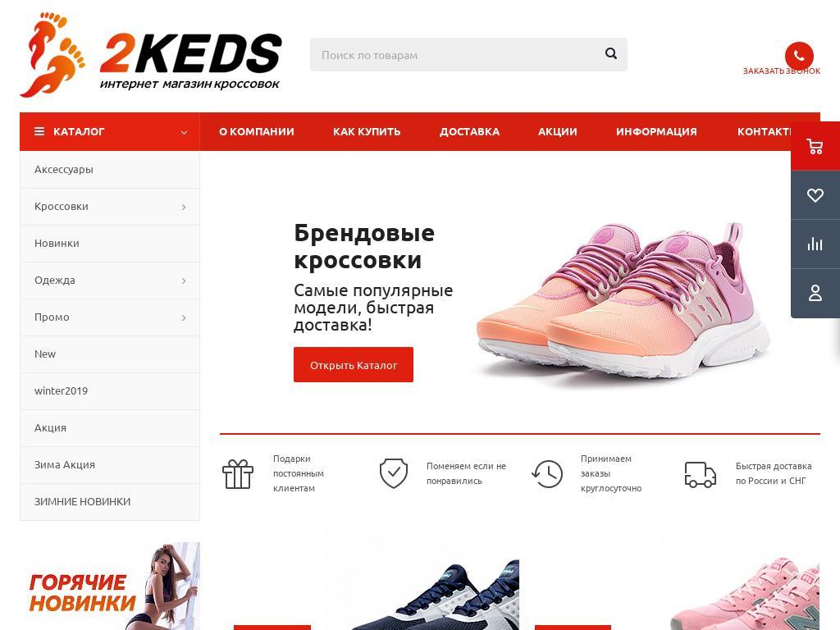Expand the Промо submenu arrow
The height and width of the screenshot is (630, 840).
184,317
